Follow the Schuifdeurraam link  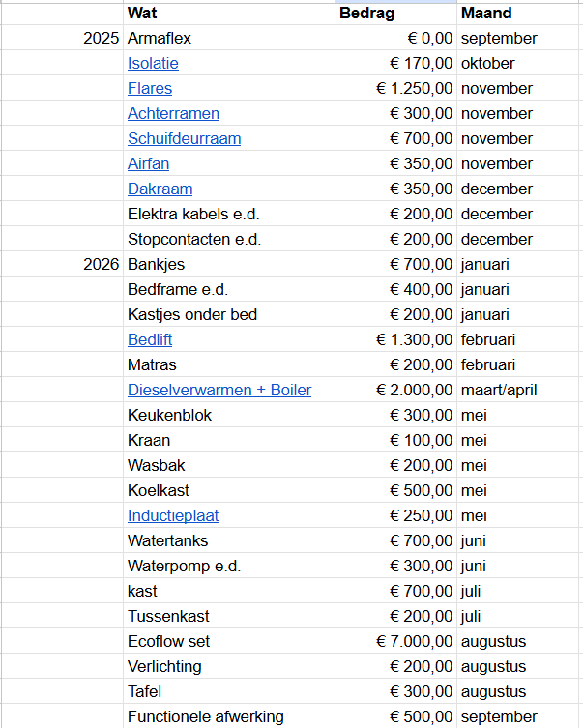(184, 139)
